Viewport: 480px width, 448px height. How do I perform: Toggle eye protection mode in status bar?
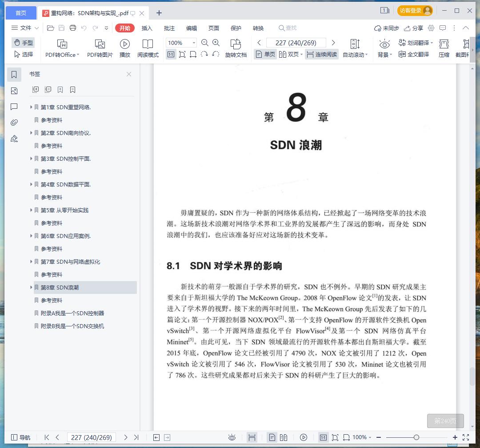[232, 438]
